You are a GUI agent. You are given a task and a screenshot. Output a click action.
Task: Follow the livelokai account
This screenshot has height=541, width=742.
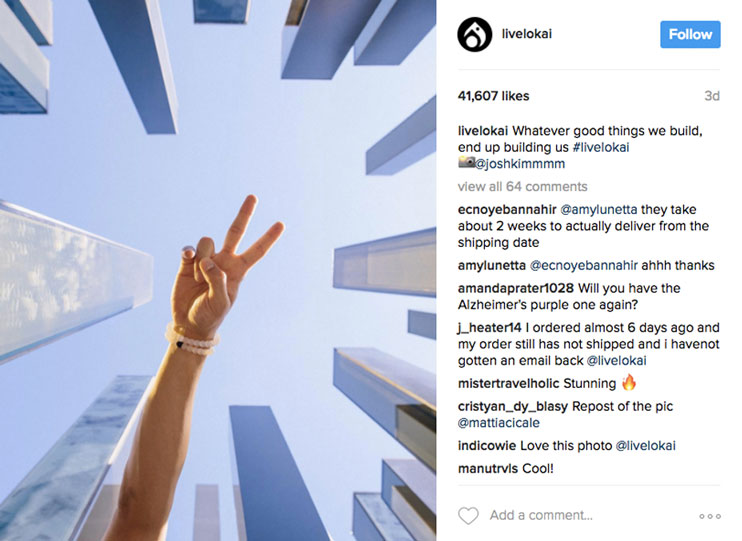pyautogui.click(x=690, y=35)
